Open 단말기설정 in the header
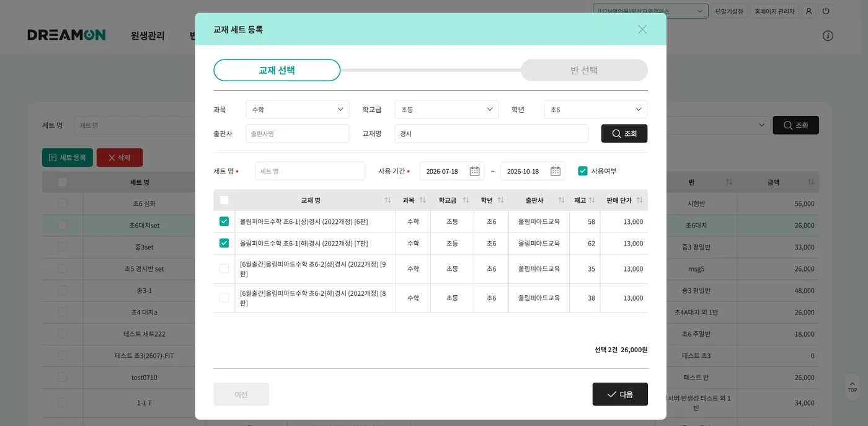The width and height of the screenshot is (868, 426). coord(729,11)
